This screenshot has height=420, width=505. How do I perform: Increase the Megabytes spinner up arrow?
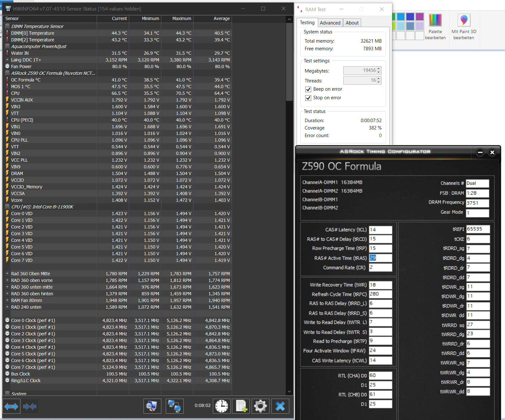[379, 69]
